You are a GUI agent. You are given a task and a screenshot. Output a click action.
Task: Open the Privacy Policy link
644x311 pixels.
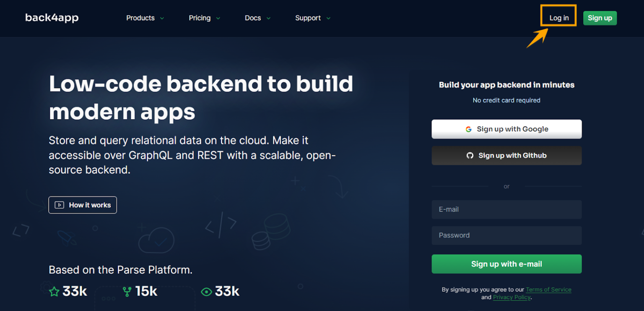[x=511, y=297]
